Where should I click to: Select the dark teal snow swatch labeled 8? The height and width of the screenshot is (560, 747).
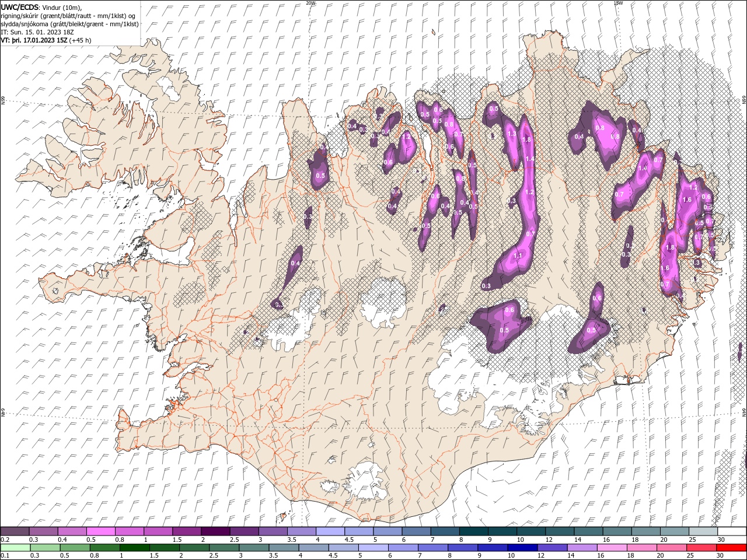[x=473, y=531]
